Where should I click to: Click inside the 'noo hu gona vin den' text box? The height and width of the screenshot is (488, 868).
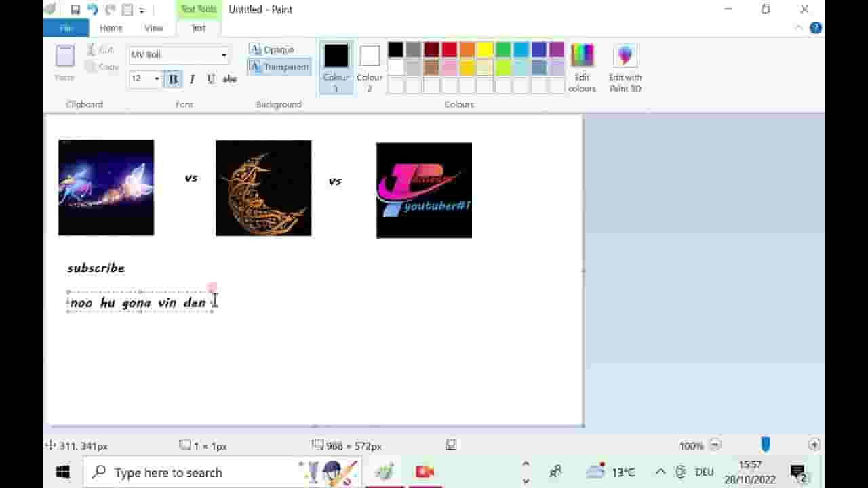pyautogui.click(x=138, y=303)
